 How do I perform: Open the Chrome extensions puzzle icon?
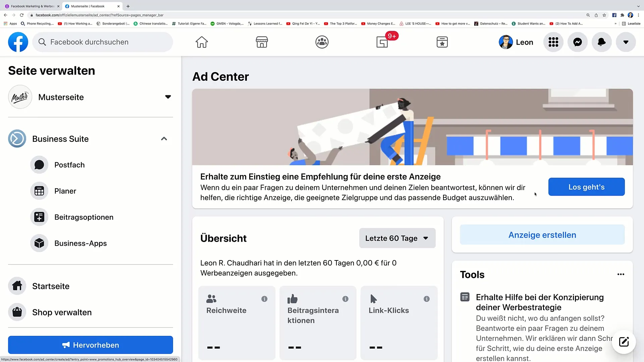point(622,15)
